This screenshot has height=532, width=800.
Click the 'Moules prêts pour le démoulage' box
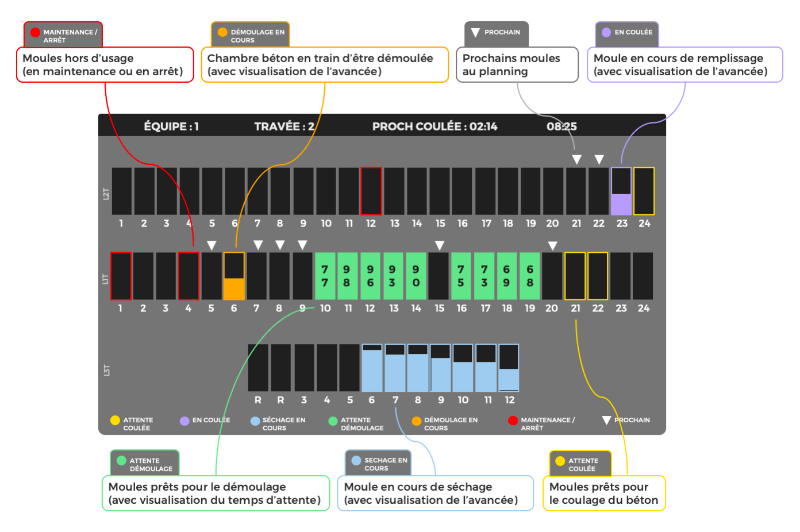[216, 494]
